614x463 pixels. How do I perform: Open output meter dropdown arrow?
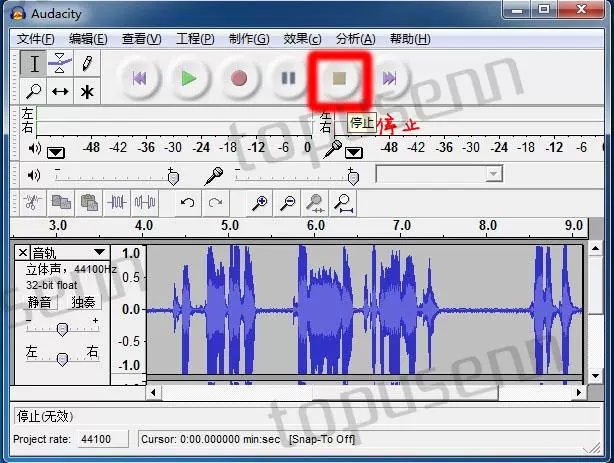[x=56, y=152]
